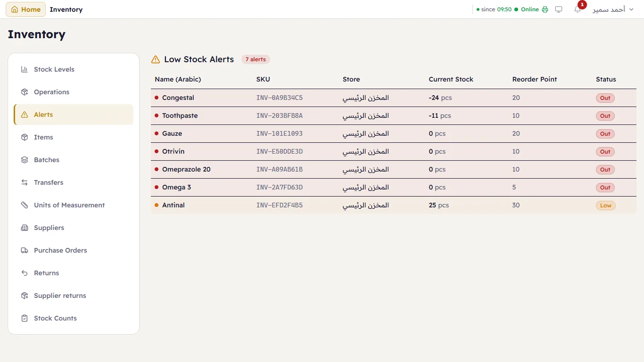Click the Gauze item name
The width and height of the screenshot is (644, 362).
(172, 133)
